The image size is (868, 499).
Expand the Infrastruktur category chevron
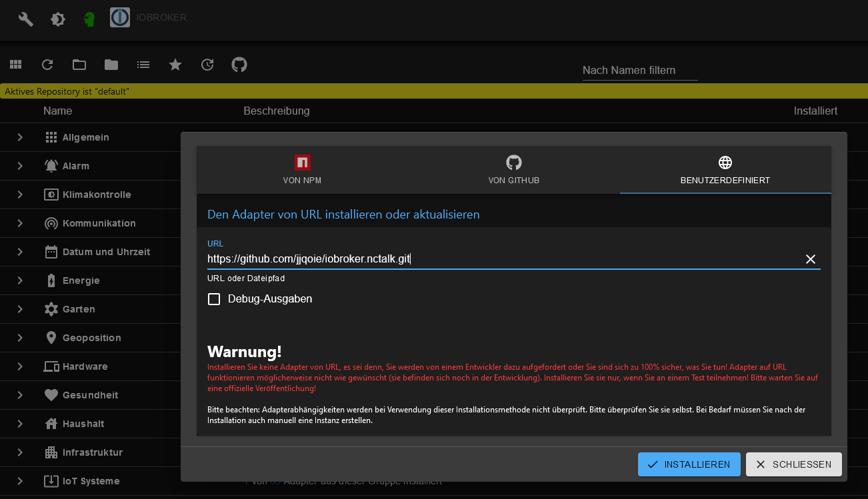(20, 452)
